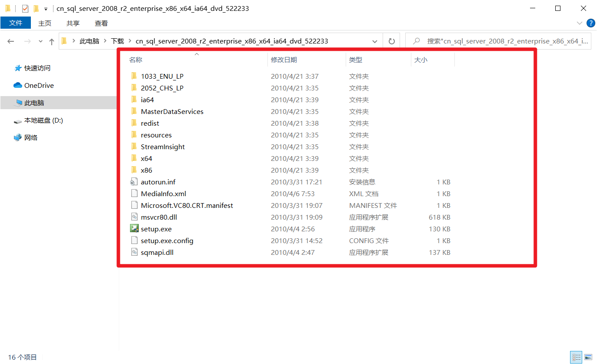Click the 1033_ENU_LP folder icon
The height and width of the screenshot is (364, 597).
point(134,76)
